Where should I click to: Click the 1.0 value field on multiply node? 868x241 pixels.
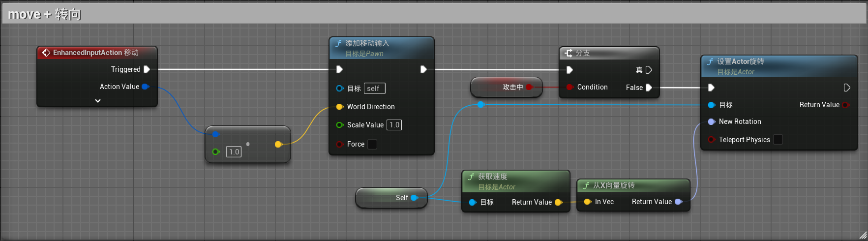pos(234,152)
